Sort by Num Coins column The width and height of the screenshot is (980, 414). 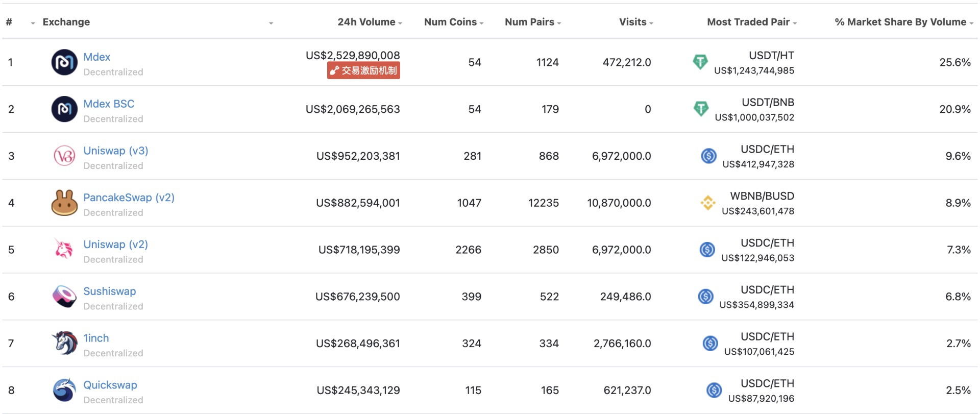coord(454,22)
